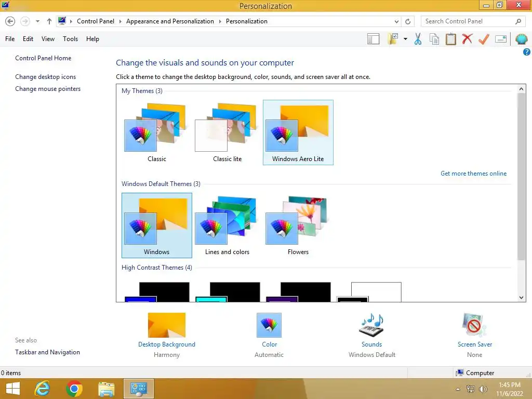Click the Cut scissors toolbar icon

click(418, 39)
